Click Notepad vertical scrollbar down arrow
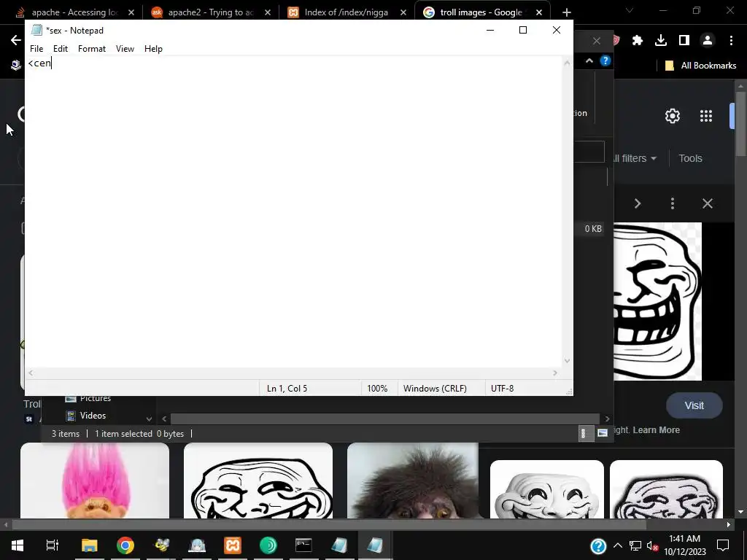The image size is (747, 560). click(x=567, y=361)
